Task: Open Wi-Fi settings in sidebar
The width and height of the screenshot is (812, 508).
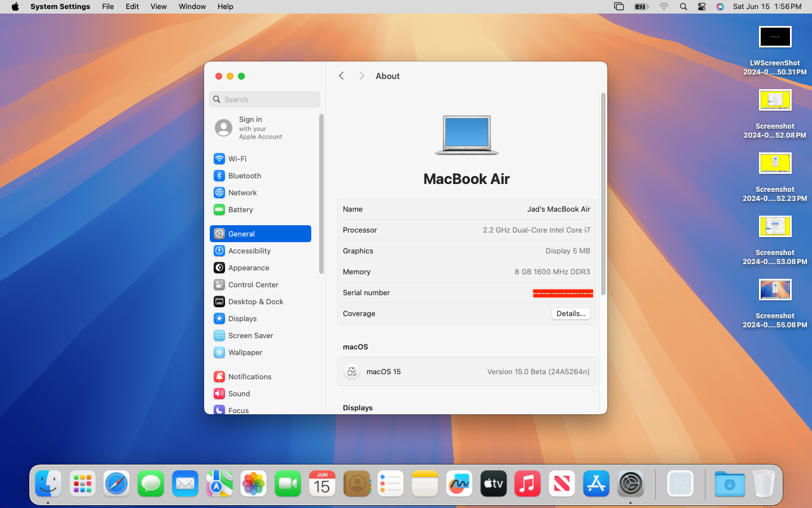Action: pos(237,159)
